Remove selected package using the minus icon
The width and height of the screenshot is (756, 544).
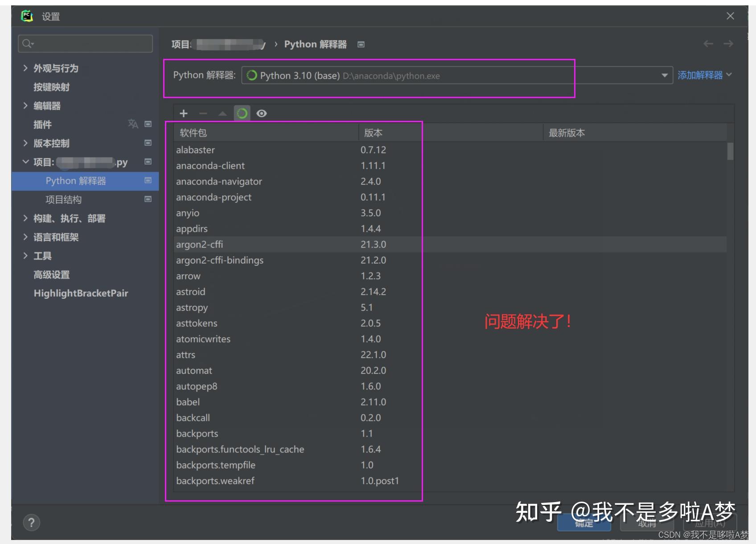[203, 113]
